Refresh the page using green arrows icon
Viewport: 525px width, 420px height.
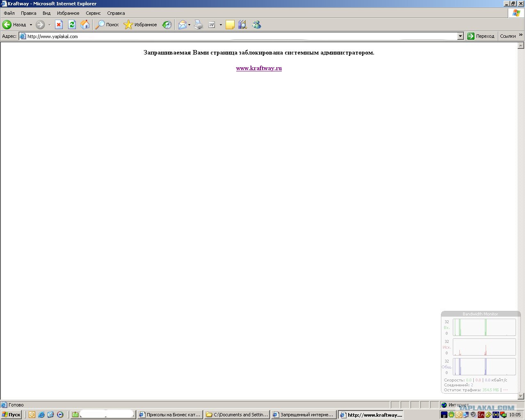(x=72, y=25)
